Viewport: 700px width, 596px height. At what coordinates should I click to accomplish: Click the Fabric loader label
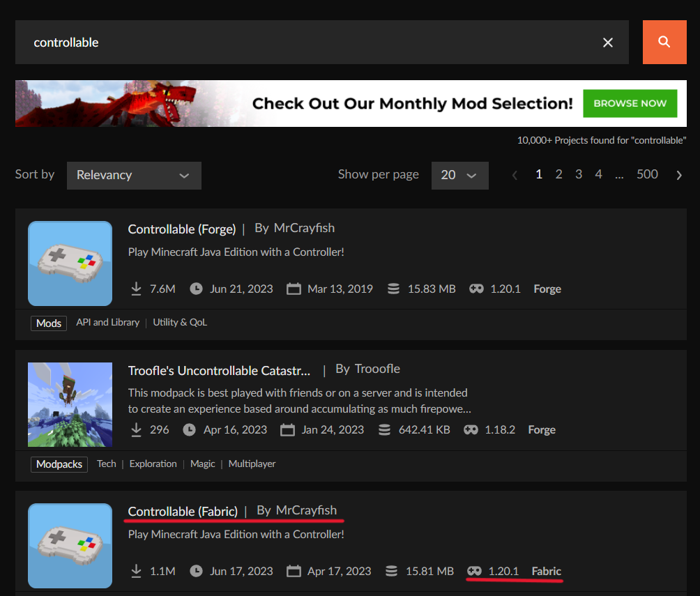point(547,571)
